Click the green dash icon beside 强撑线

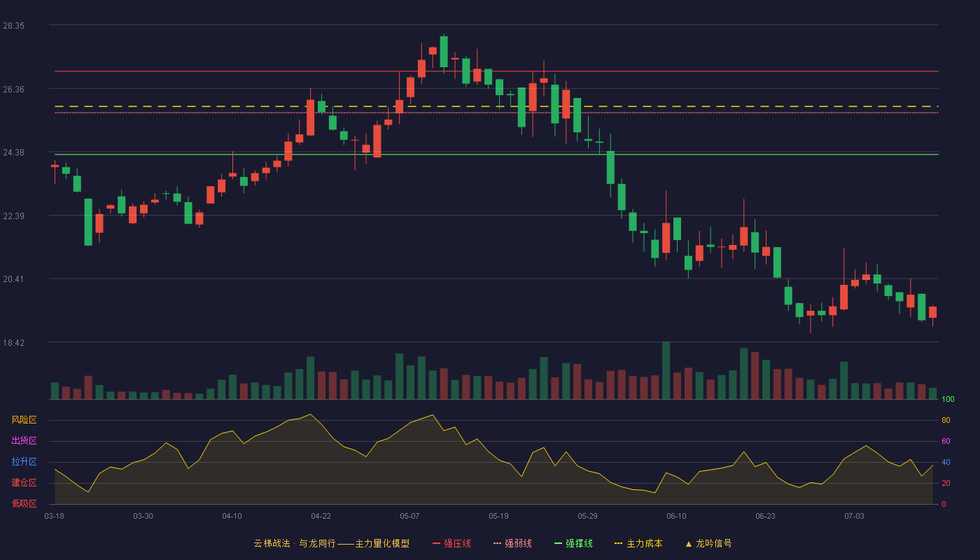click(558, 544)
